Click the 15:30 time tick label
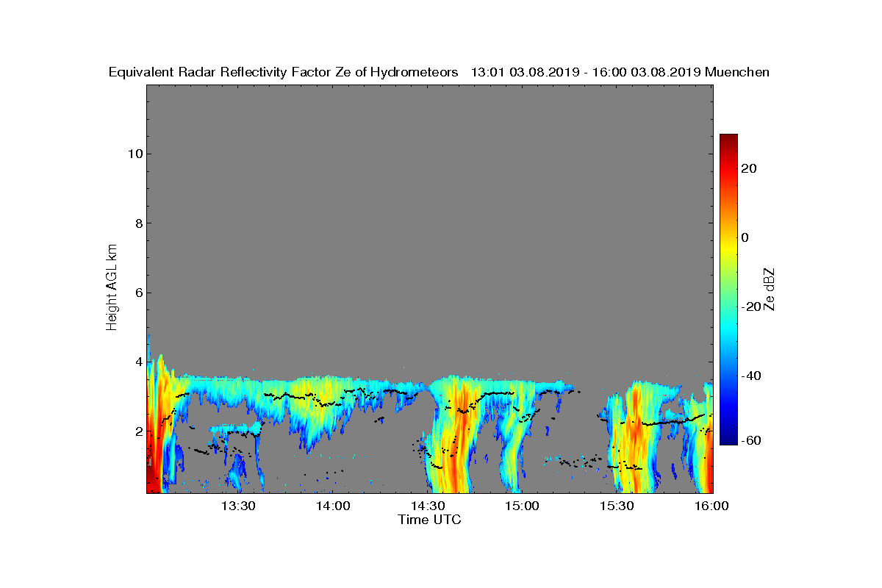This screenshot has height=588, width=882. pyautogui.click(x=617, y=506)
